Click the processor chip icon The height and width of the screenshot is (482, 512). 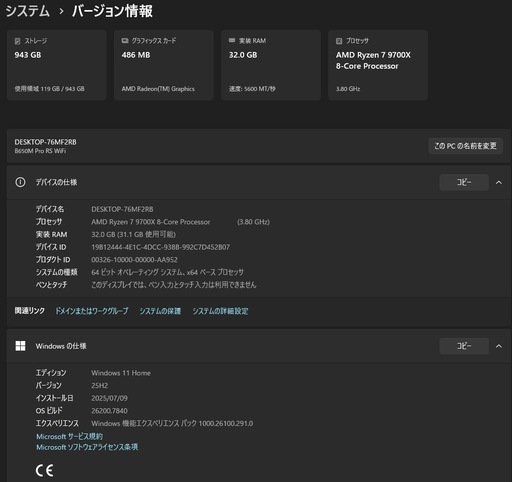(x=339, y=41)
